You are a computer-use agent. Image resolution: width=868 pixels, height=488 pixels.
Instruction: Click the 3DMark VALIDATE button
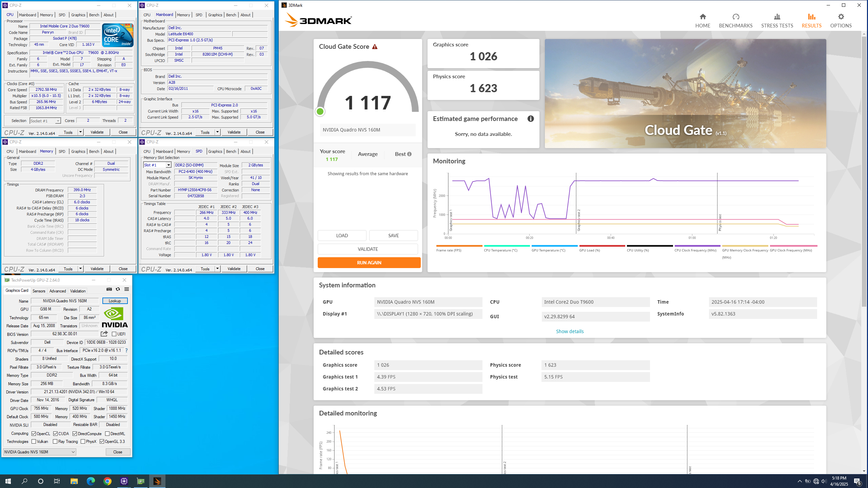coord(368,249)
